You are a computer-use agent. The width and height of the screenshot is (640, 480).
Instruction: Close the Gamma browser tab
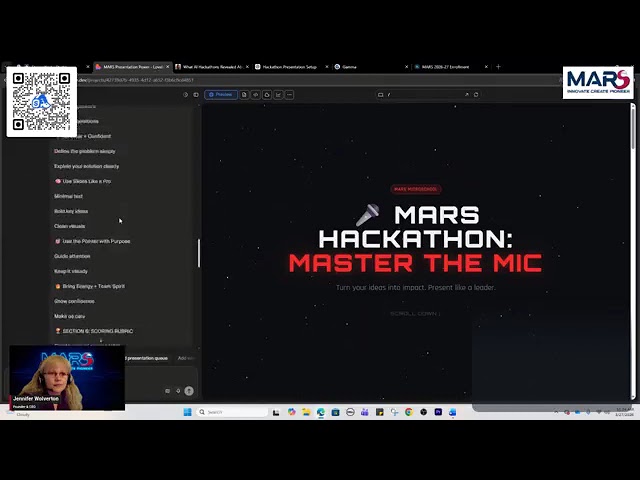407,67
